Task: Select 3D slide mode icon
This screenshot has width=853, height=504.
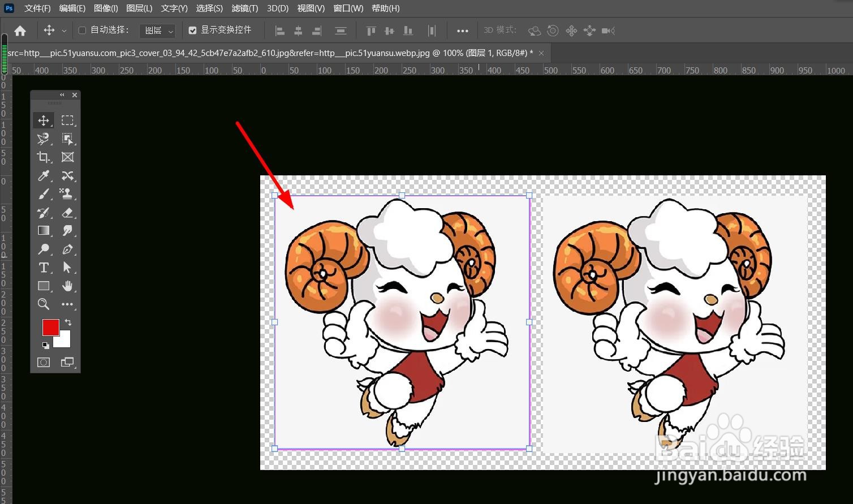Action: 589,31
